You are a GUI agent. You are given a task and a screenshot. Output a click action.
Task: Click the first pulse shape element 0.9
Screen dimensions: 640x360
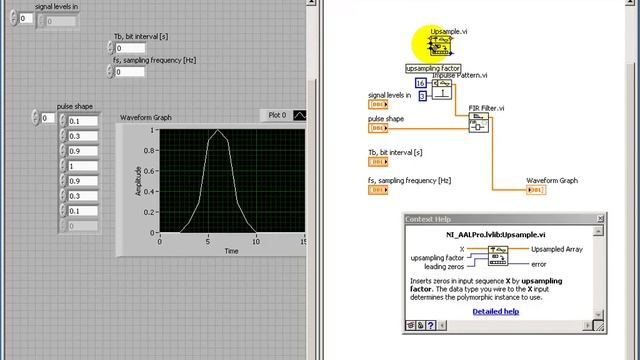pos(83,151)
